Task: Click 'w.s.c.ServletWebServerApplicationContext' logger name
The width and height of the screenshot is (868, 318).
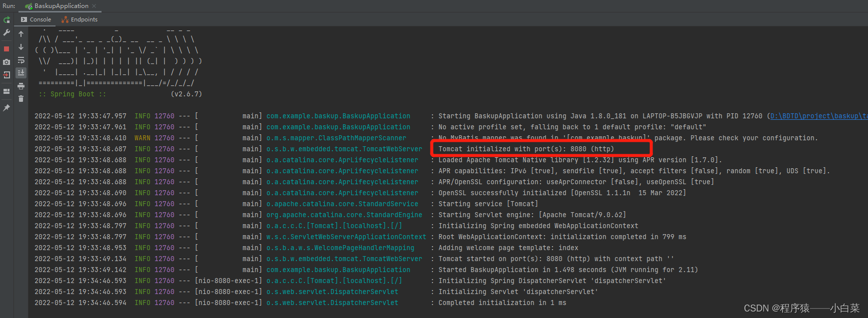Action: coord(346,237)
